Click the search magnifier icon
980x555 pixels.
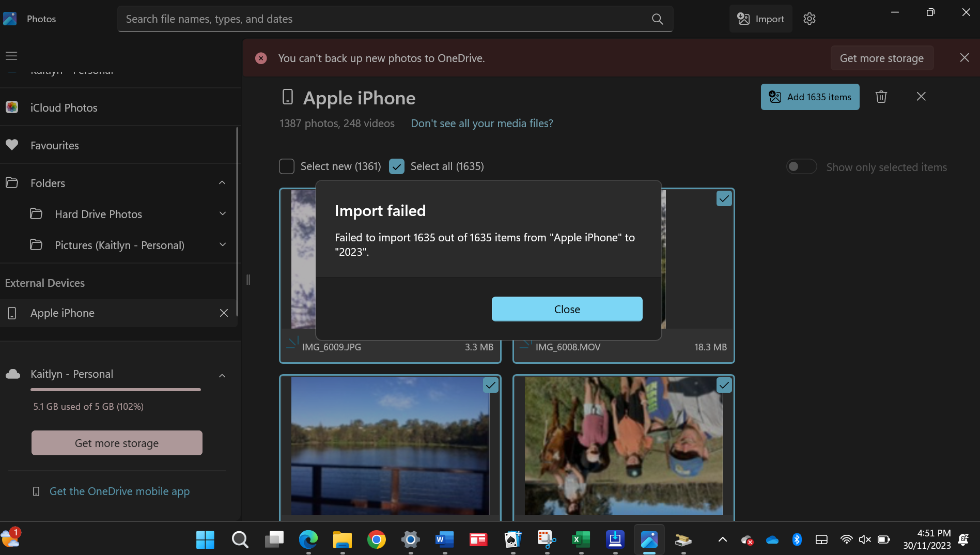pyautogui.click(x=657, y=19)
